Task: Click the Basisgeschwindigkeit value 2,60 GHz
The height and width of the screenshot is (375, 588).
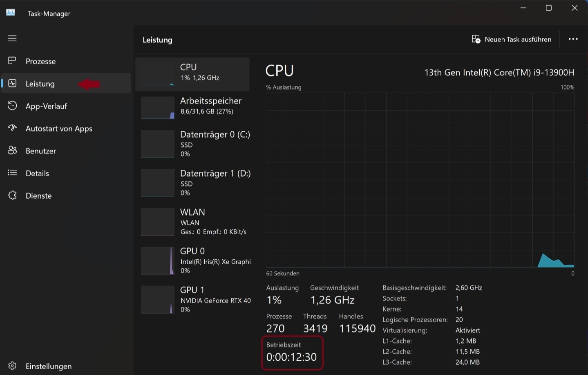Action: pyautogui.click(x=469, y=288)
